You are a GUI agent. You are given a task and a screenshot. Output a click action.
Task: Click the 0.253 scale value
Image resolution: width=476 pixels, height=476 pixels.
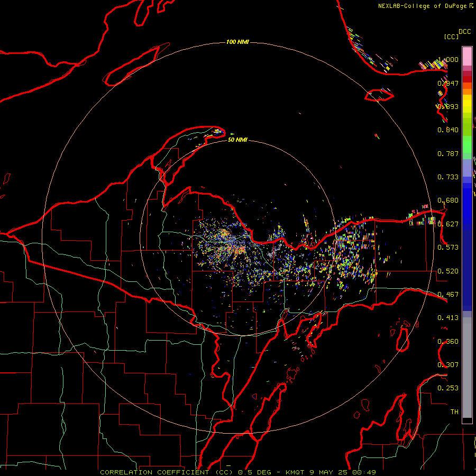(448, 388)
